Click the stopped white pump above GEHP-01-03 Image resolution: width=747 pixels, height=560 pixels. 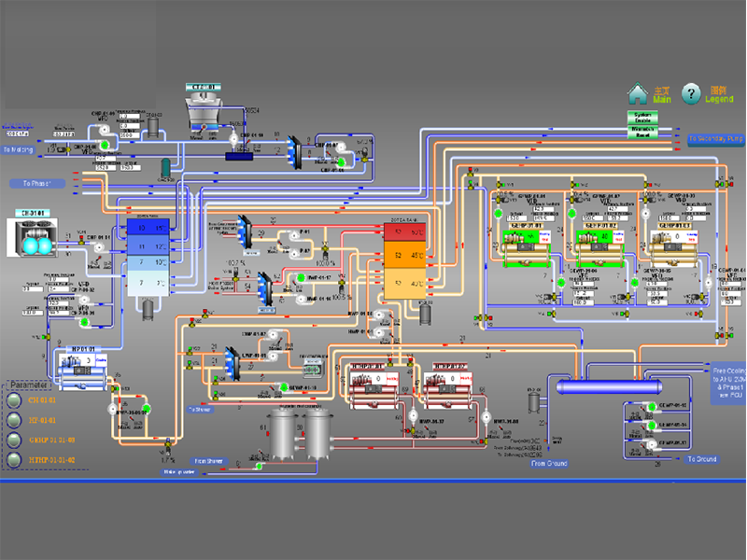click(x=645, y=214)
